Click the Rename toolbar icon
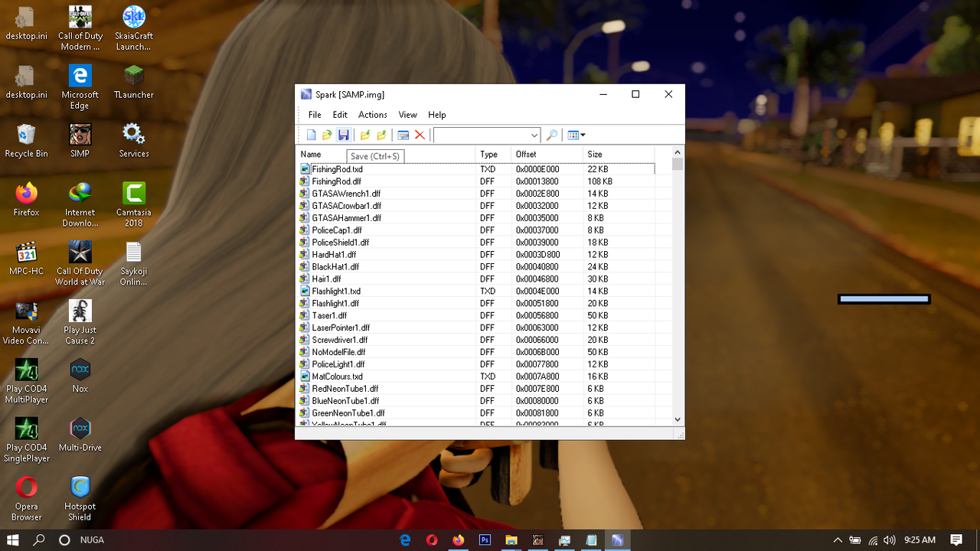This screenshot has width=980, height=551. coord(403,135)
